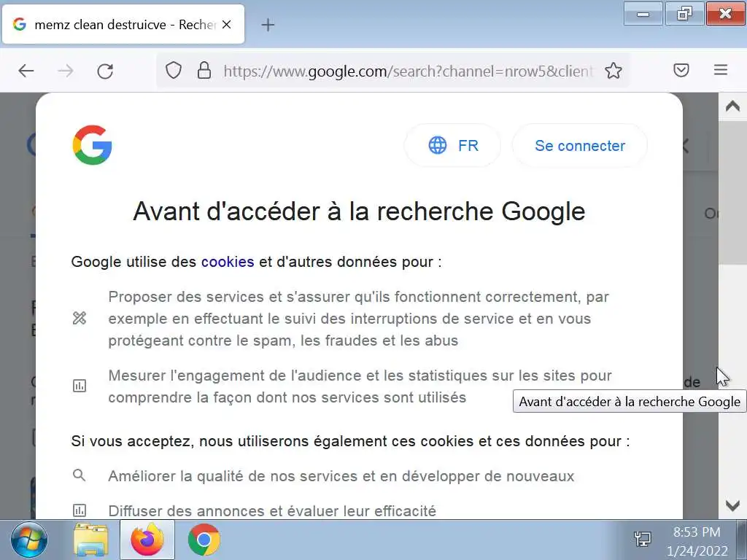Open the Firefox hamburger menu
747x560 pixels.
(x=721, y=70)
